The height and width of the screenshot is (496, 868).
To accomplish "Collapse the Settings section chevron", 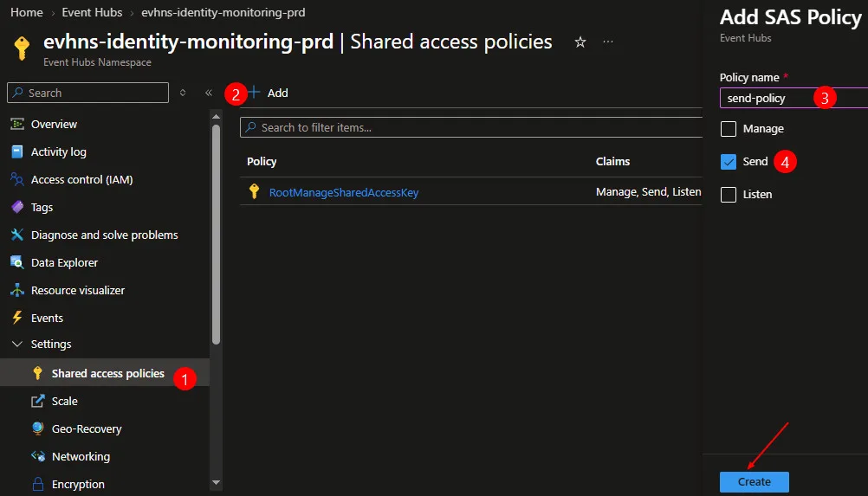I will [x=17, y=344].
